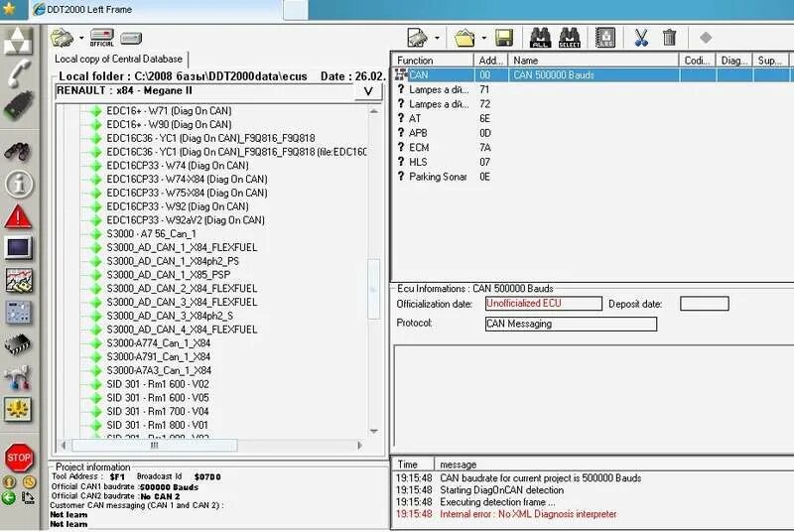Click the green back arrow icon
The height and width of the screenshot is (532, 794).
(8, 498)
